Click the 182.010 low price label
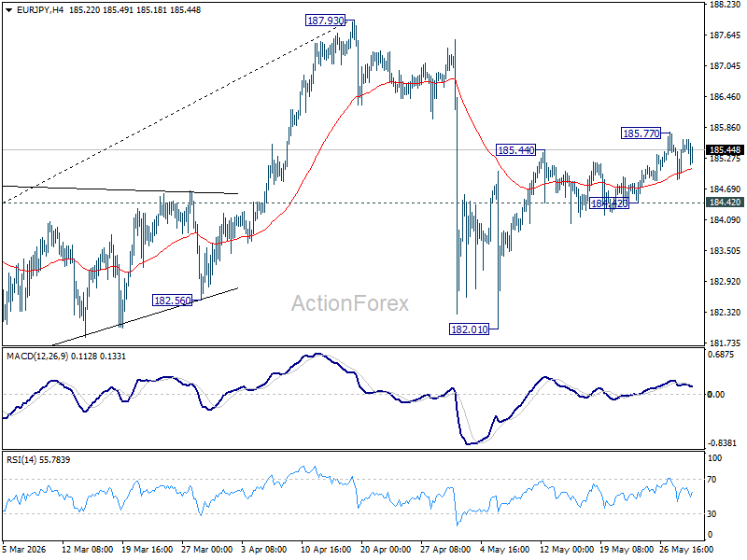This screenshot has height=560, width=747. point(470,329)
